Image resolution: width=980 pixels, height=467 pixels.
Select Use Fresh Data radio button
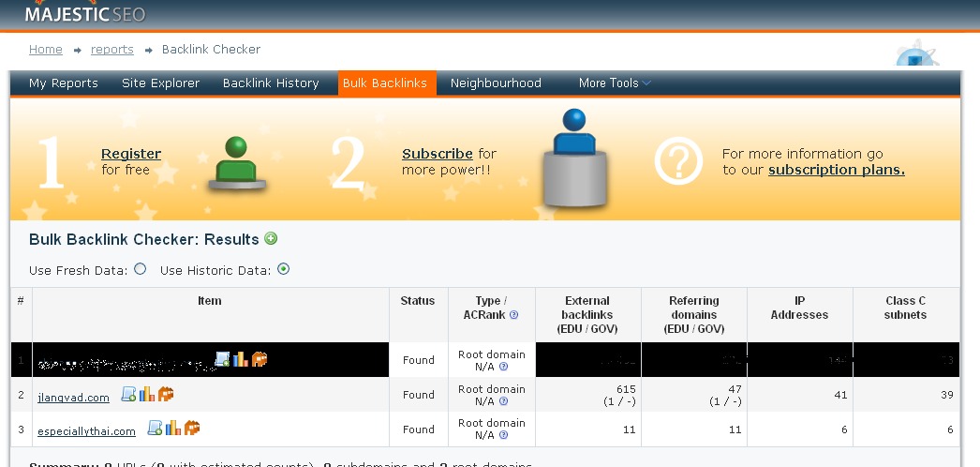[x=140, y=269]
